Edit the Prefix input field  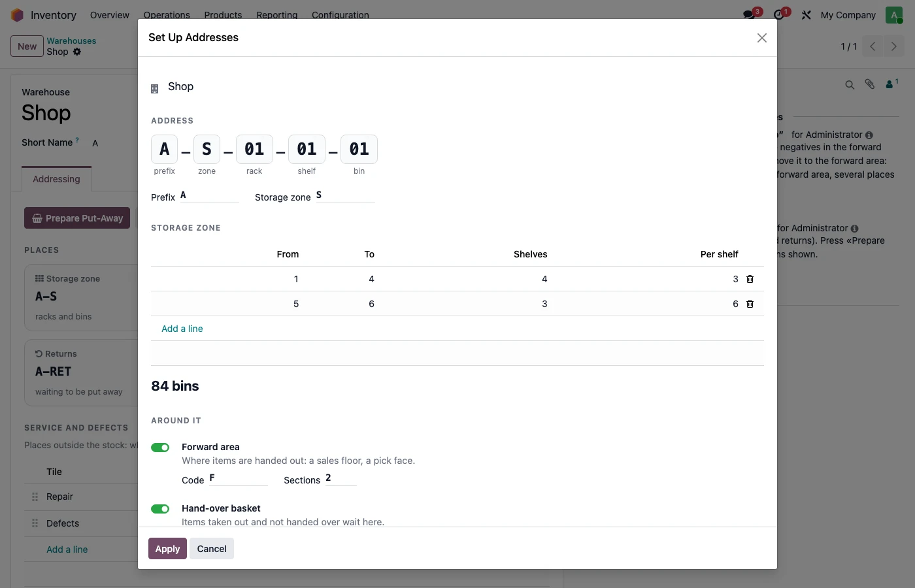coord(210,196)
